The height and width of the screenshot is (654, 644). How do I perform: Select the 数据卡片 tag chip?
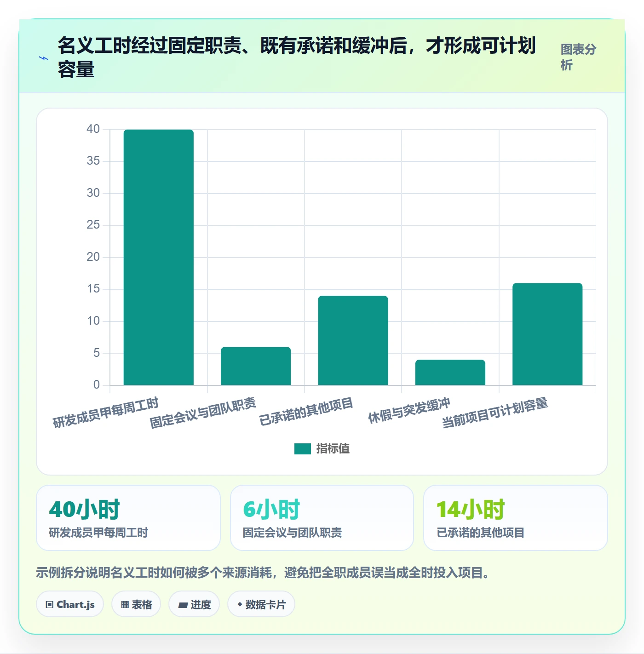(261, 604)
